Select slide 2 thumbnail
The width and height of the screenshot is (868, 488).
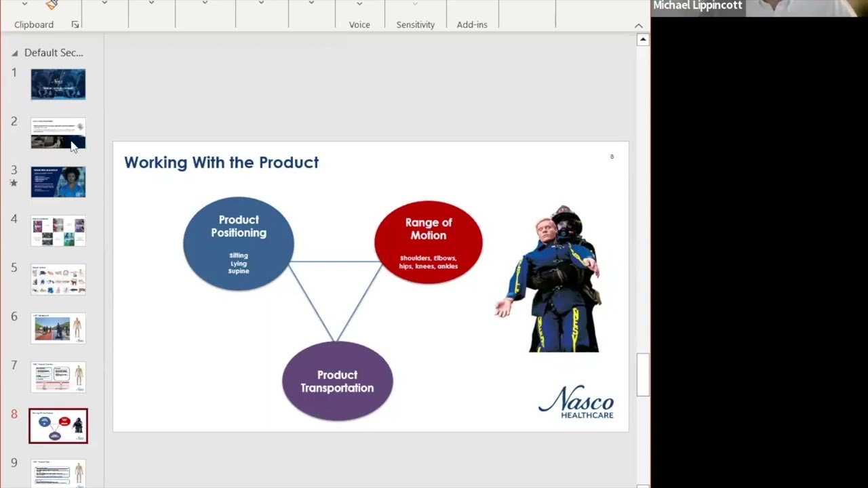tap(58, 133)
